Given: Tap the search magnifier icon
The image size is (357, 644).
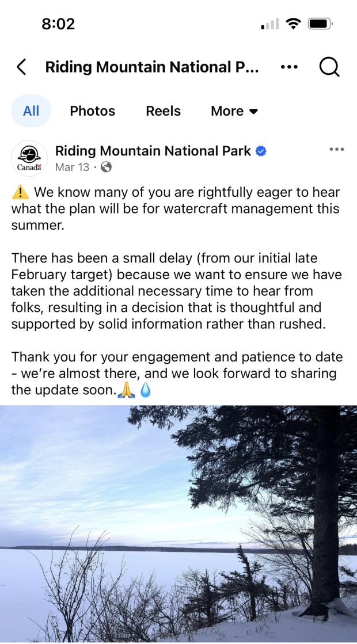Looking at the screenshot, I should (x=329, y=67).
